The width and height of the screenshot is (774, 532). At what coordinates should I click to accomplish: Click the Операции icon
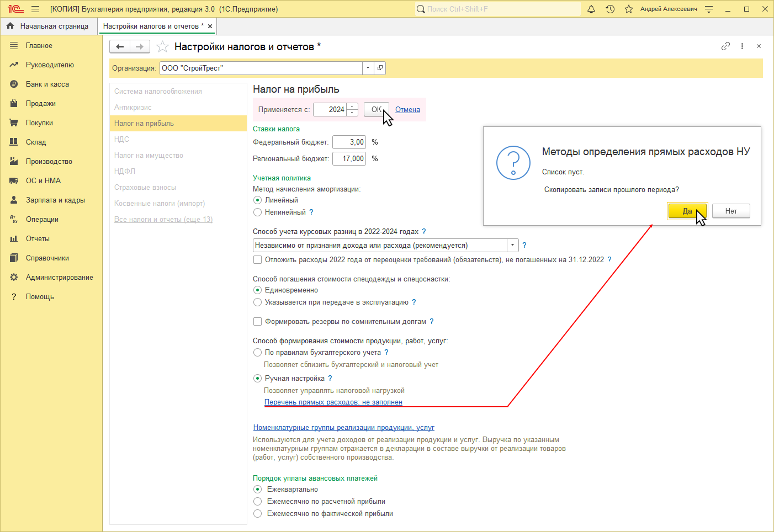pyautogui.click(x=14, y=220)
